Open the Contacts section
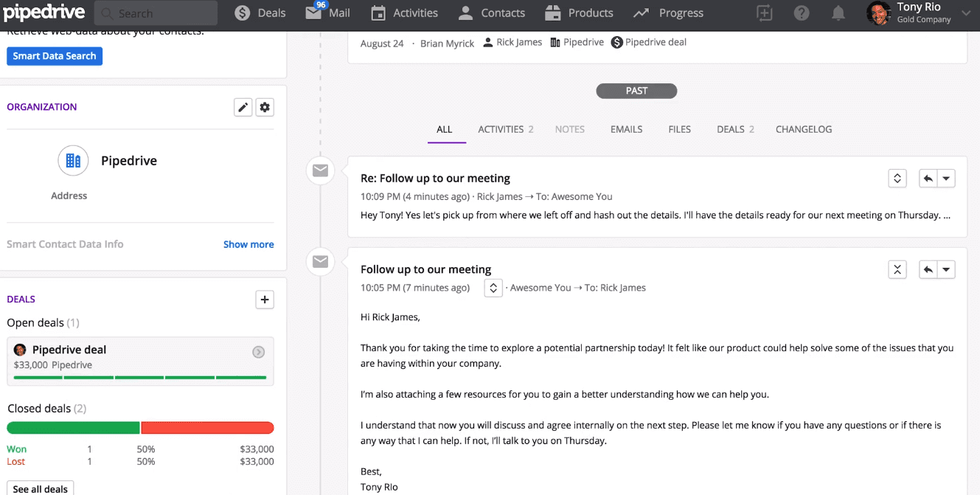 (491, 13)
